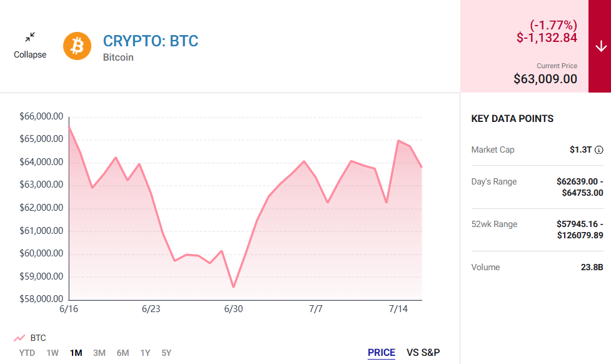Click the Bitcoin name subtitle

pyautogui.click(x=118, y=58)
